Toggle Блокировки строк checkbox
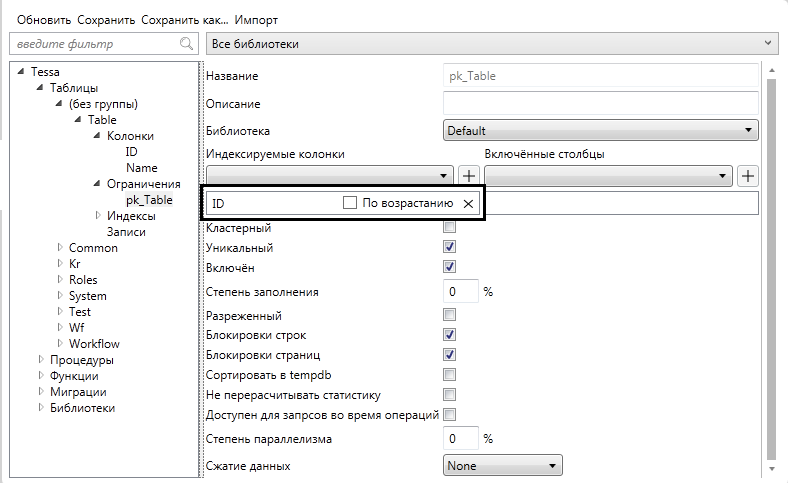This screenshot has height=483, width=788. click(x=450, y=335)
